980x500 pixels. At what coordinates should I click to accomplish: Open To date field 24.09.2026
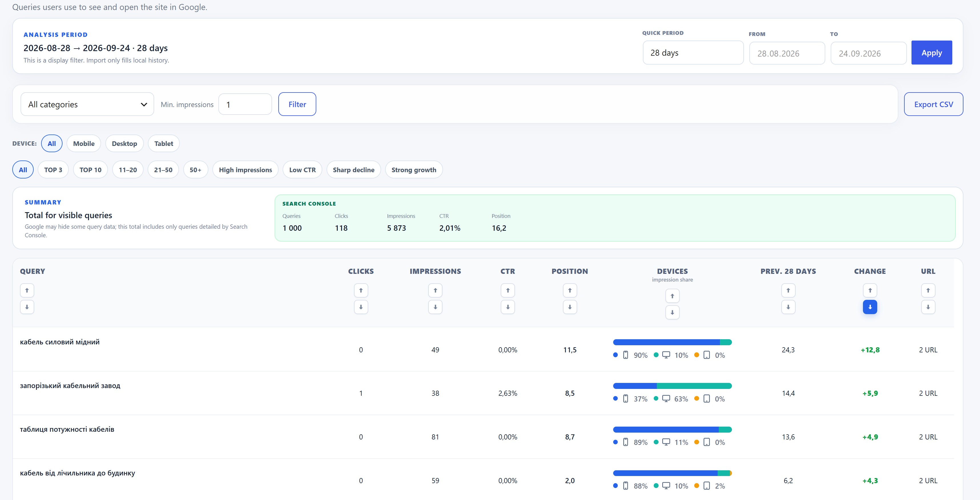click(869, 53)
